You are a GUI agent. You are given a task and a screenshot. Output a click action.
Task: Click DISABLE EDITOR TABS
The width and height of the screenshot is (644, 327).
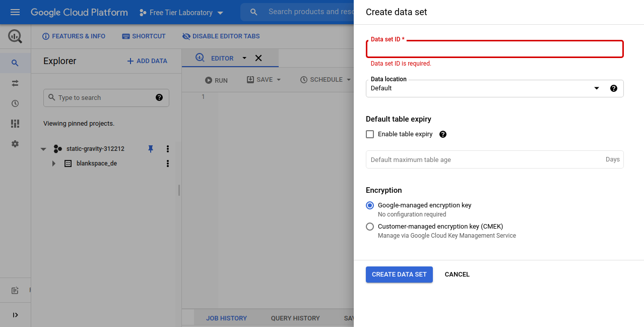click(x=221, y=36)
